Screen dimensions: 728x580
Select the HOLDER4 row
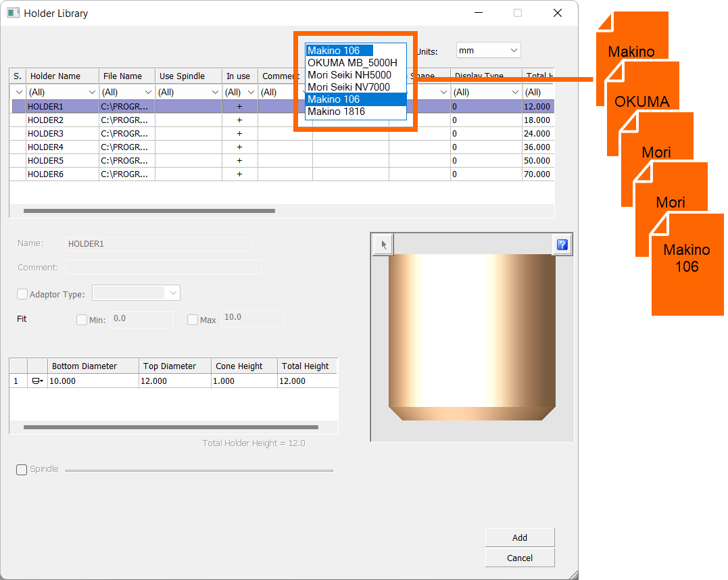283,147
